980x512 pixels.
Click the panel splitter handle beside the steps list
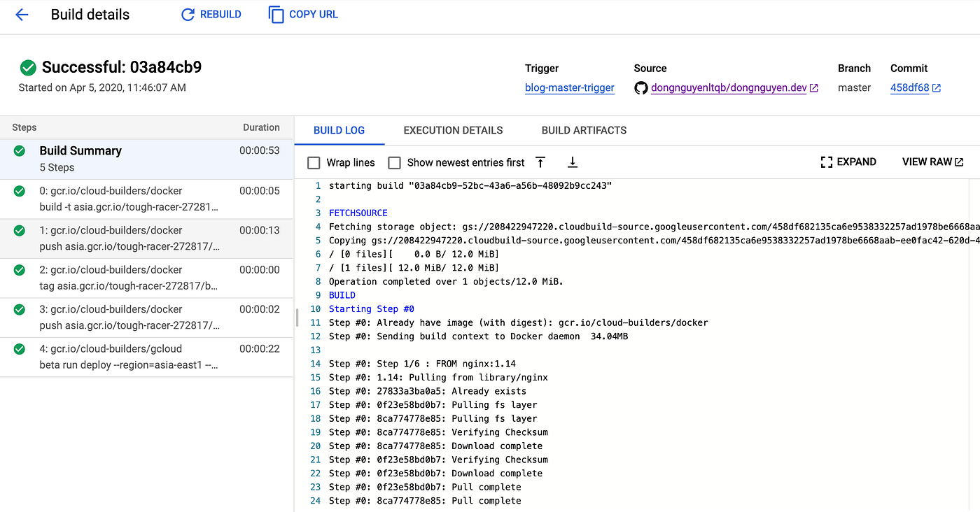coord(297,318)
